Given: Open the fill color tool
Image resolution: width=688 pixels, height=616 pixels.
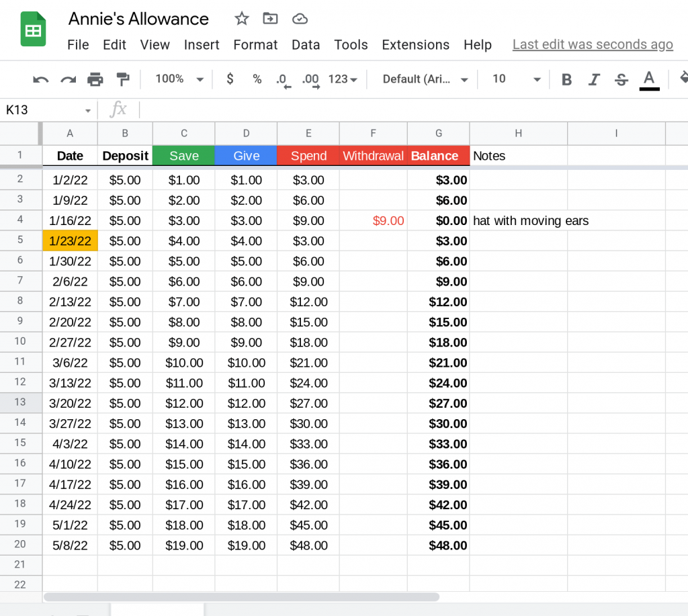Looking at the screenshot, I should point(683,79).
